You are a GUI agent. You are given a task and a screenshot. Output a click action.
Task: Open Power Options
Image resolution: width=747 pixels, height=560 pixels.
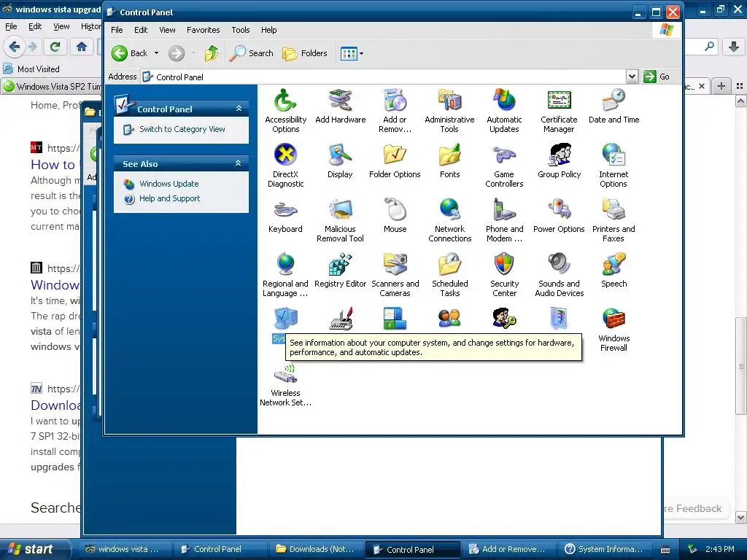[x=559, y=216]
